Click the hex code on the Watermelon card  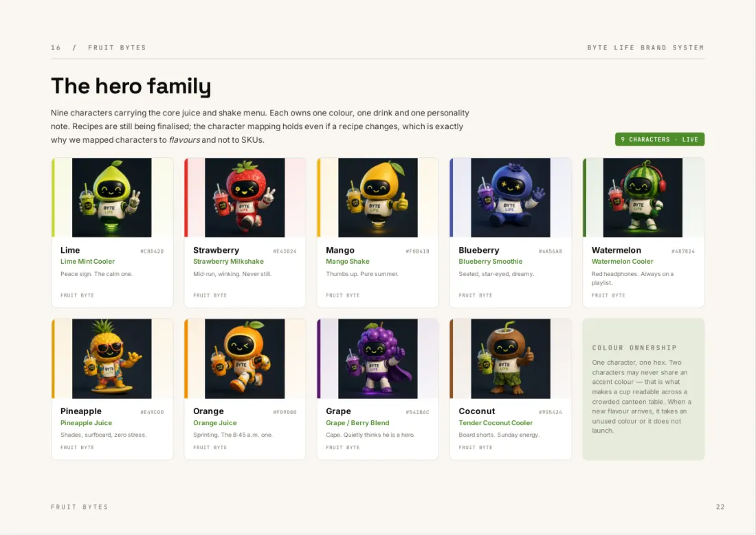[683, 251]
